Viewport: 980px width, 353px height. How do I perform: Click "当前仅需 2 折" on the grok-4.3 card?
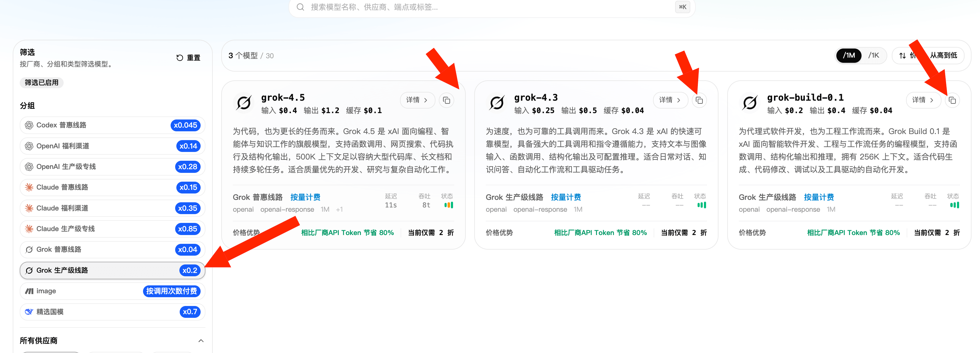click(684, 233)
